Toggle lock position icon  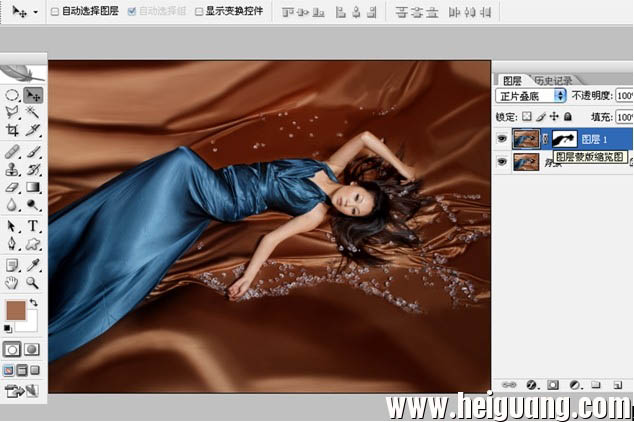pyautogui.click(x=554, y=117)
